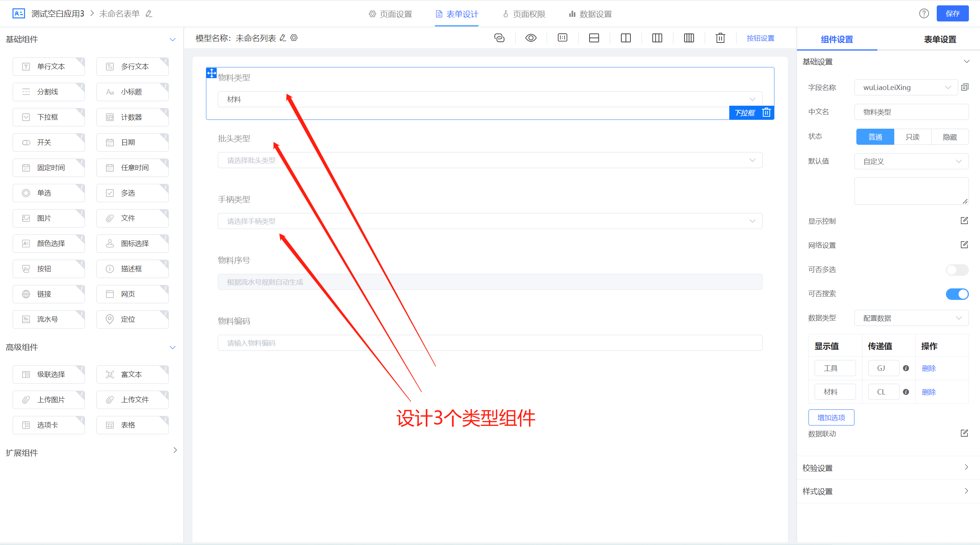Click the move handle on 物料类型 component
Image resolution: width=980 pixels, height=545 pixels.
212,73
